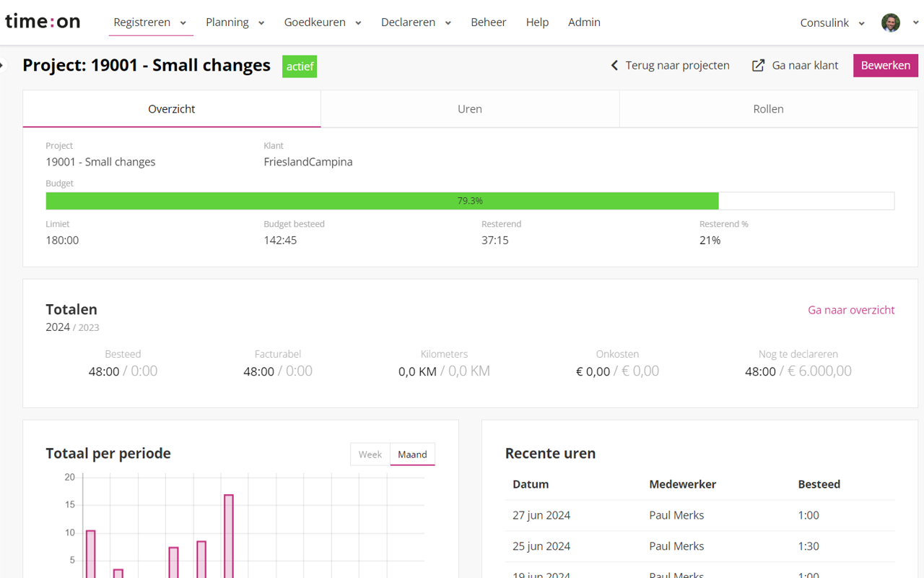Image resolution: width=924 pixels, height=578 pixels.
Task: Click the Budget besteed value 142:45
Action: click(x=280, y=240)
